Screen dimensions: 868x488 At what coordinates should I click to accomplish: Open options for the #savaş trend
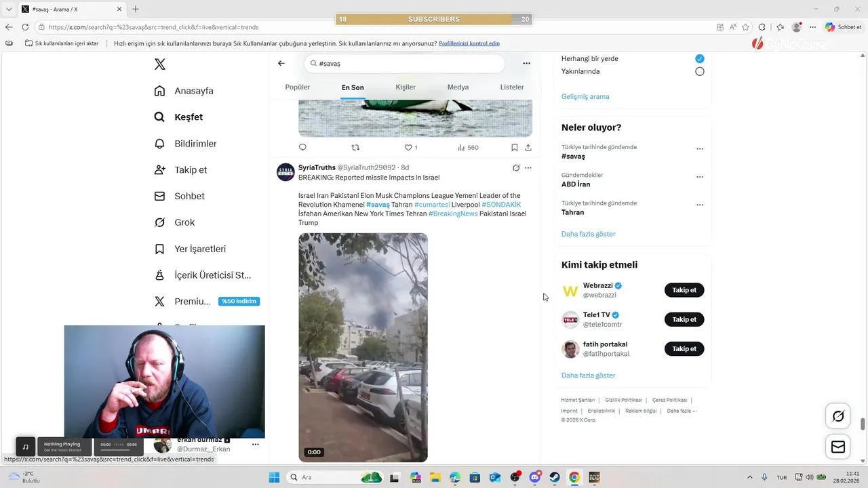(700, 149)
